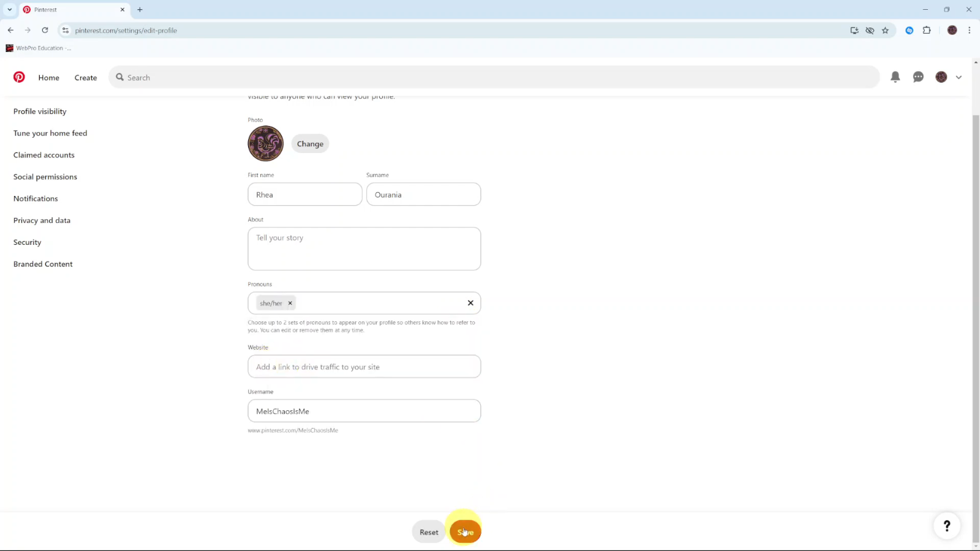Viewport: 980px width, 551px height.
Task: Click the Save button
Action: 466,532
